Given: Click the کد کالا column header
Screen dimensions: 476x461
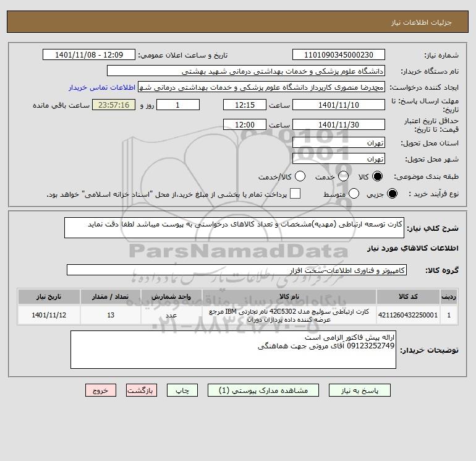Looking at the screenshot, I should coord(408,296).
